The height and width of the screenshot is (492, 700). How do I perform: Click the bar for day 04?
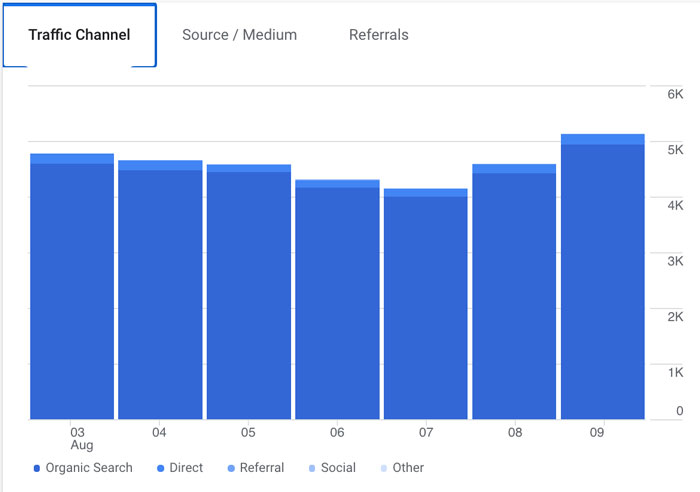(160, 290)
